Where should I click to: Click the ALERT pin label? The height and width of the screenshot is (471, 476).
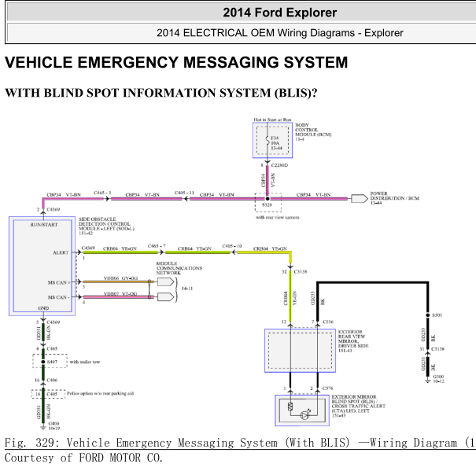pyautogui.click(x=61, y=252)
